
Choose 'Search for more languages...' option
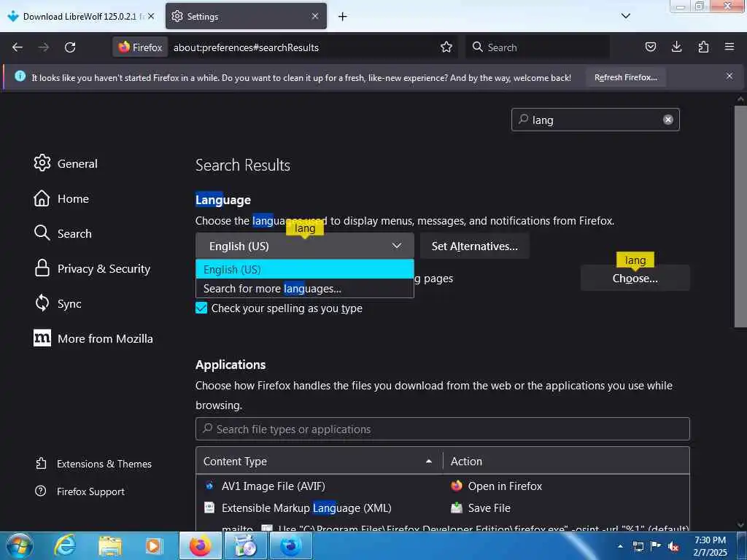click(x=304, y=289)
